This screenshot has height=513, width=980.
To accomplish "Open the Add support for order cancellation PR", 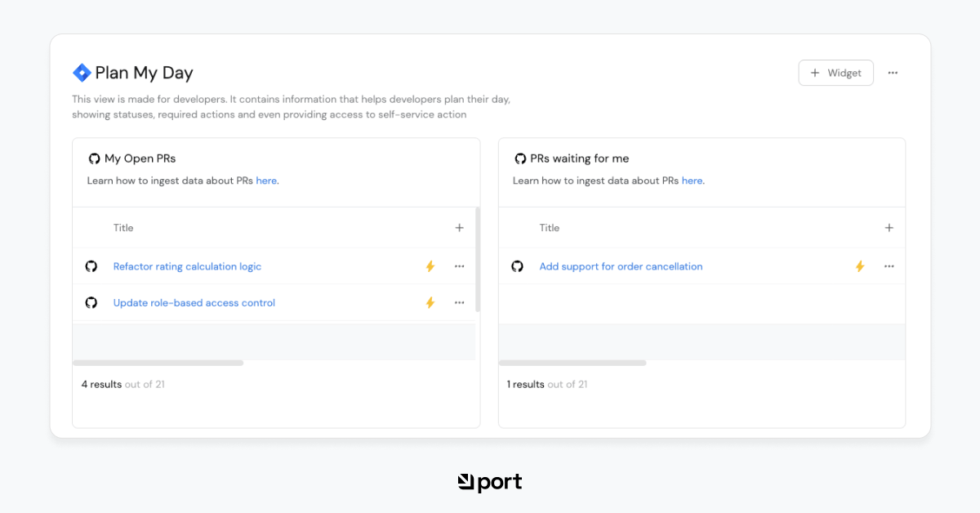I will (621, 266).
